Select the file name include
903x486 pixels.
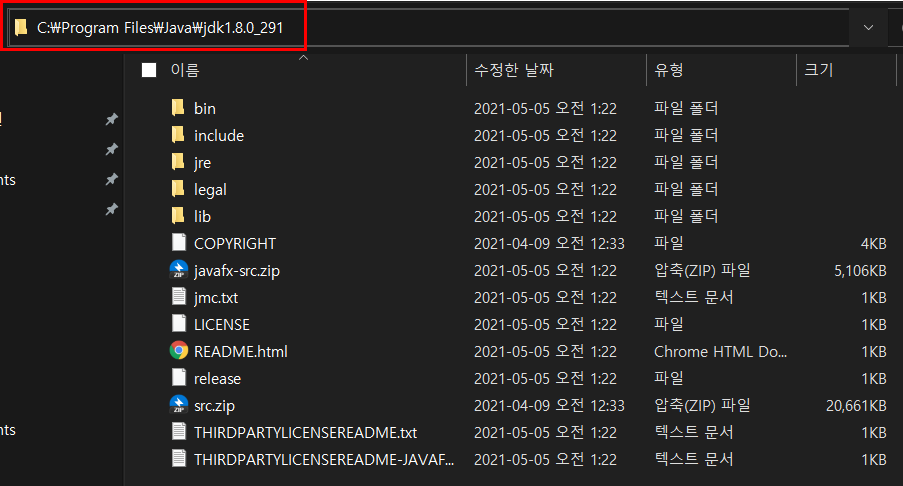219,135
